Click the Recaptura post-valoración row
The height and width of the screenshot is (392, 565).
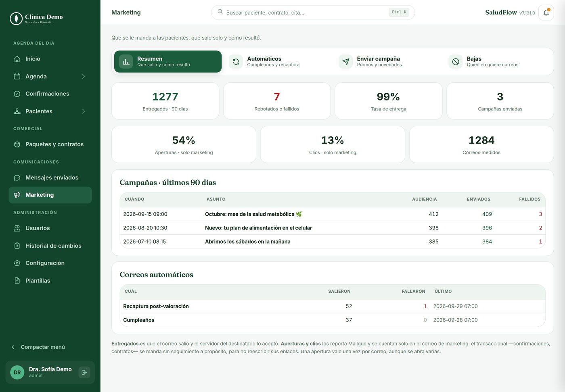(x=333, y=307)
